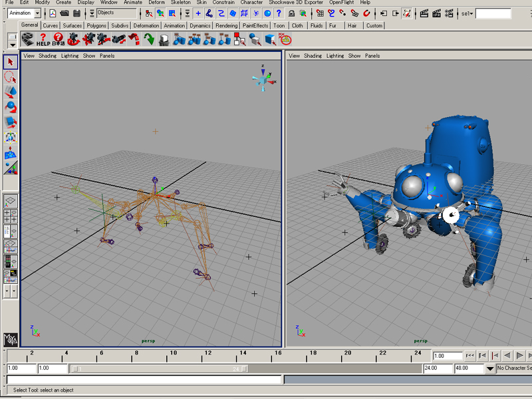The height and width of the screenshot is (399, 532).
Task: Select the arrow Select tool
Action: click(x=10, y=62)
